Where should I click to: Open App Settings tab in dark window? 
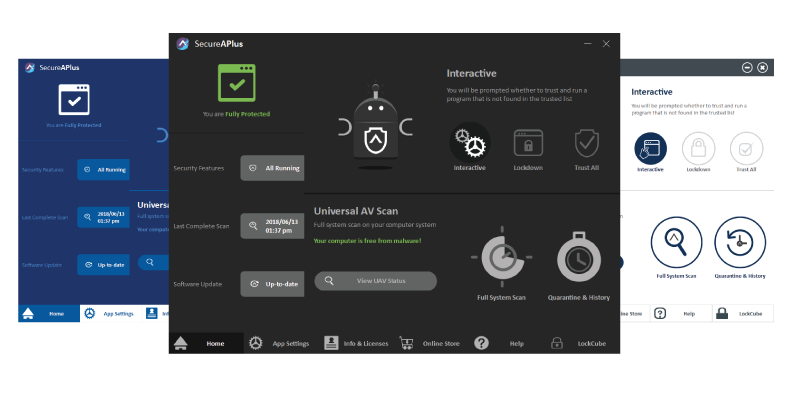[279, 343]
